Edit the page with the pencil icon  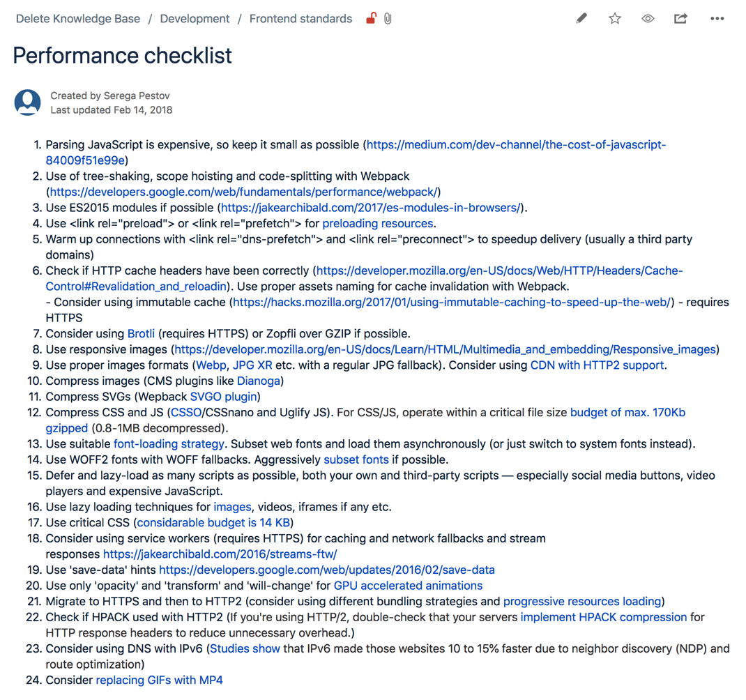click(x=581, y=18)
